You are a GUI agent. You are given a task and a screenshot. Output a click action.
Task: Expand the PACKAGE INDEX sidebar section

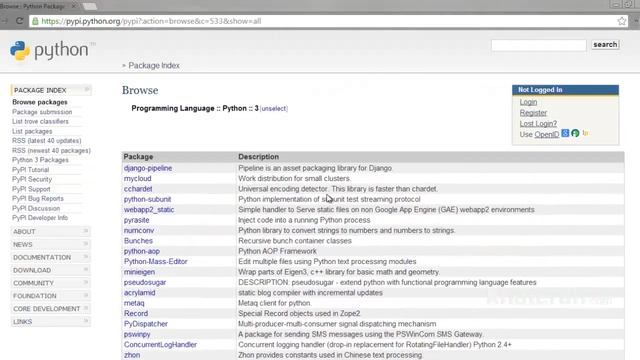click(x=51, y=90)
